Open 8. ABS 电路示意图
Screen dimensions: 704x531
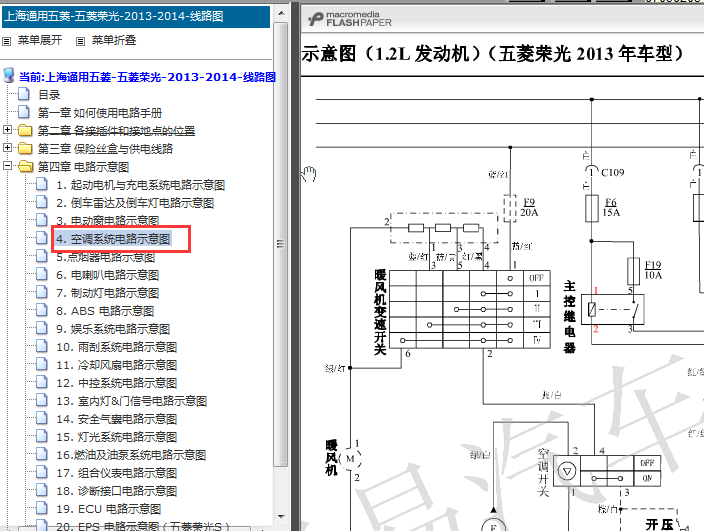(x=105, y=311)
